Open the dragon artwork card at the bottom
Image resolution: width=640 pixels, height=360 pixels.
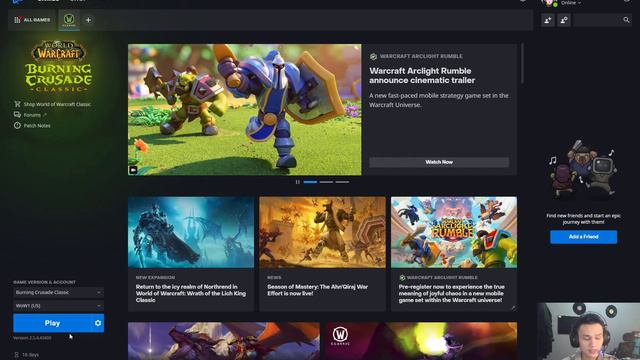[x=224, y=341]
